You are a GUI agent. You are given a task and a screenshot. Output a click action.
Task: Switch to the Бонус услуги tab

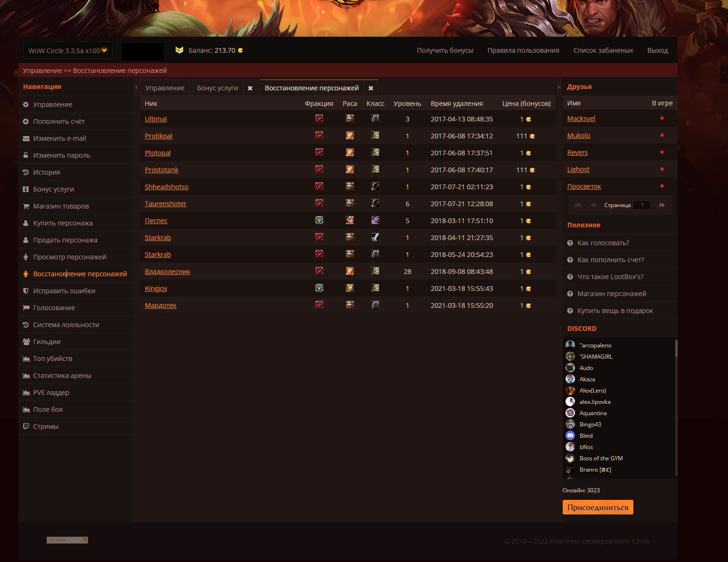pyautogui.click(x=218, y=88)
